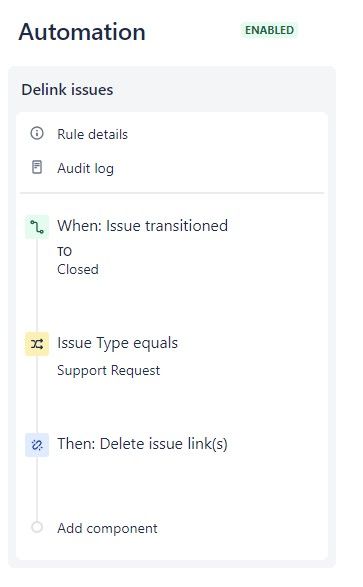Open the When: Issue transitioned trigger
The width and height of the screenshot is (363, 587).
[142, 226]
